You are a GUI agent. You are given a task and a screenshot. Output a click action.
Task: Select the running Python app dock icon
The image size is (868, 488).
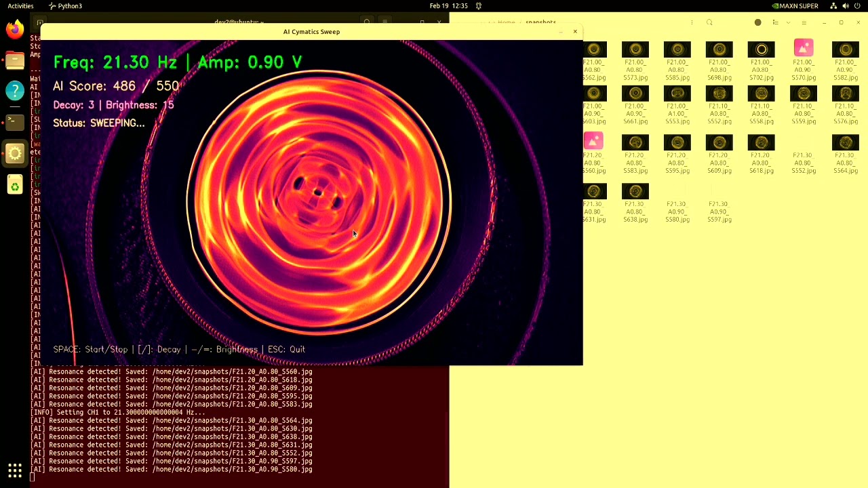[15, 153]
